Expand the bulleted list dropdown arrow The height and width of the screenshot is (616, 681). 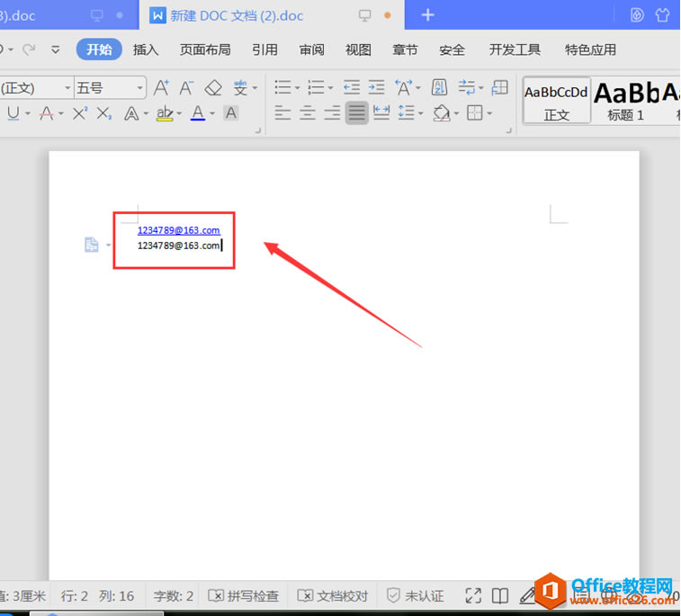click(x=297, y=88)
